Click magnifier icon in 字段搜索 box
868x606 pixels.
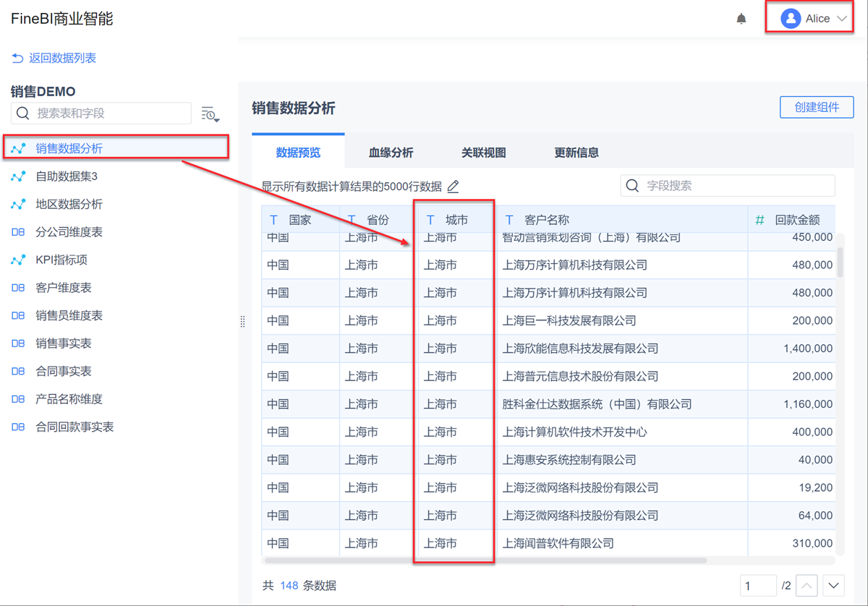tap(632, 186)
